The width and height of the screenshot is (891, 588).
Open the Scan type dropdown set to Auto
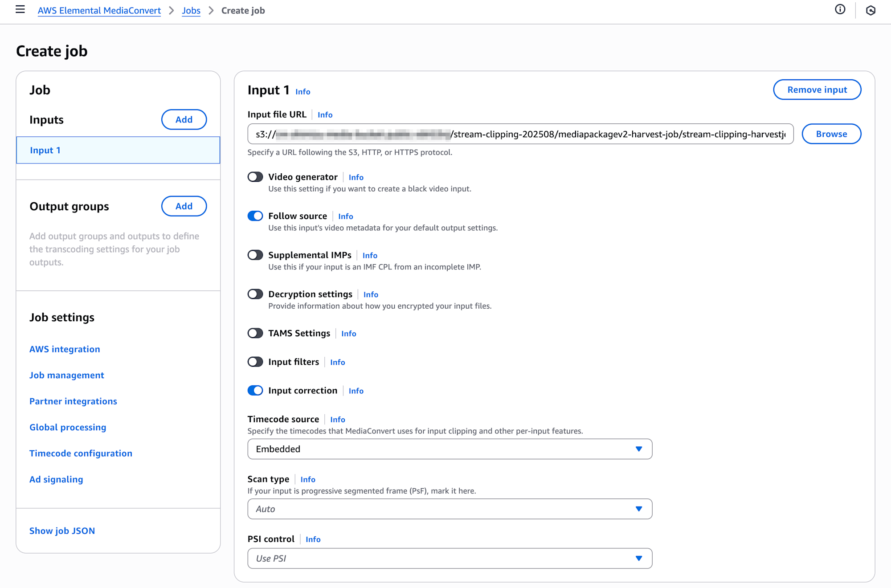pyautogui.click(x=450, y=509)
